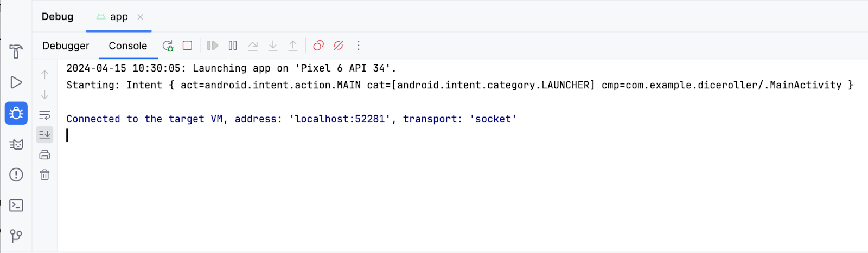Close the app debug session tab
The width and height of the screenshot is (868, 253).
141,17
